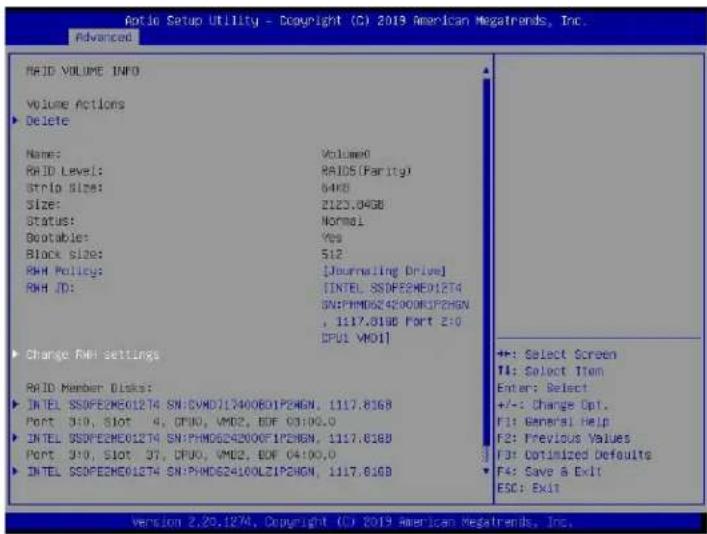Screen dimensions: 707x534
Task: Click the Version 2.20.1274 footer text
Action: click(x=352, y=522)
